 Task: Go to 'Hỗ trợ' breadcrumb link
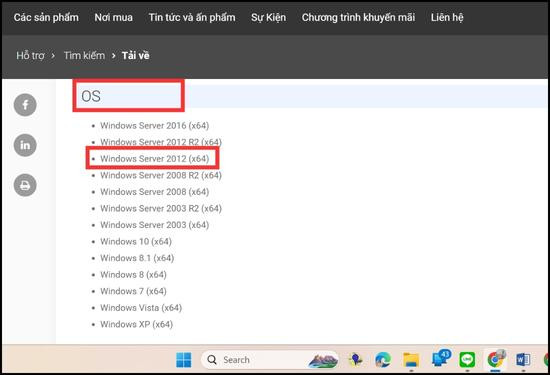pos(31,55)
